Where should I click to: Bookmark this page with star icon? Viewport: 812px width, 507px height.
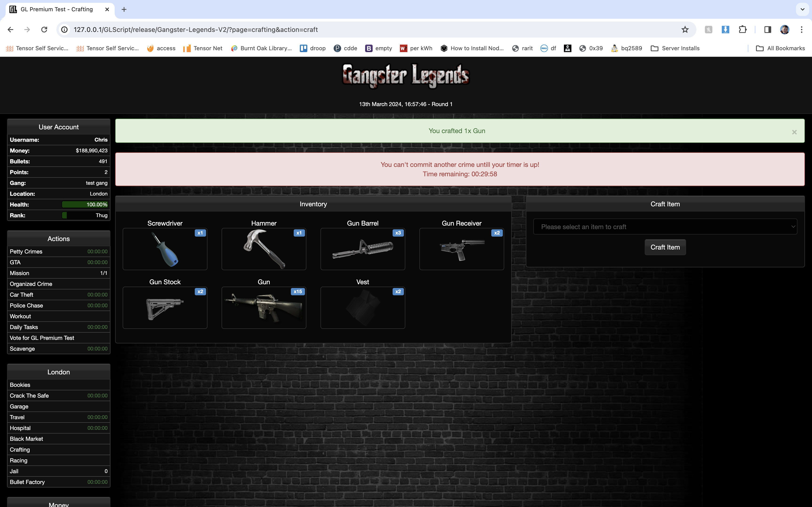685,30
